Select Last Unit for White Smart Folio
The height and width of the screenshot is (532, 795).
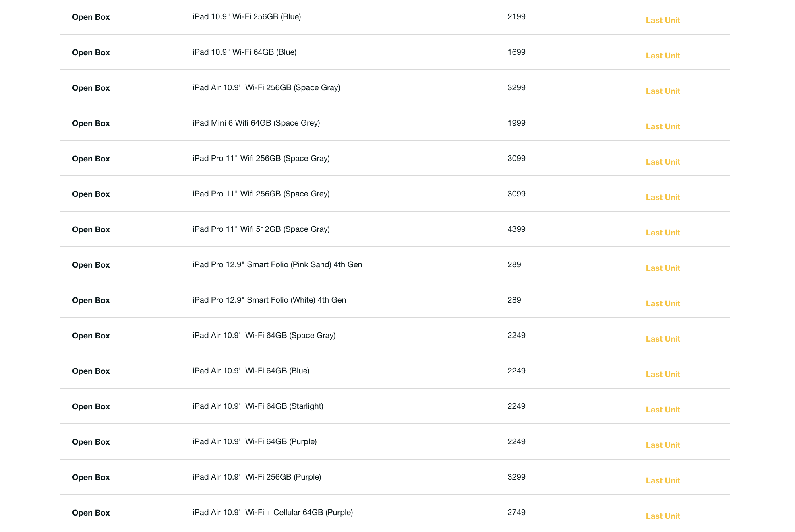pyautogui.click(x=662, y=303)
